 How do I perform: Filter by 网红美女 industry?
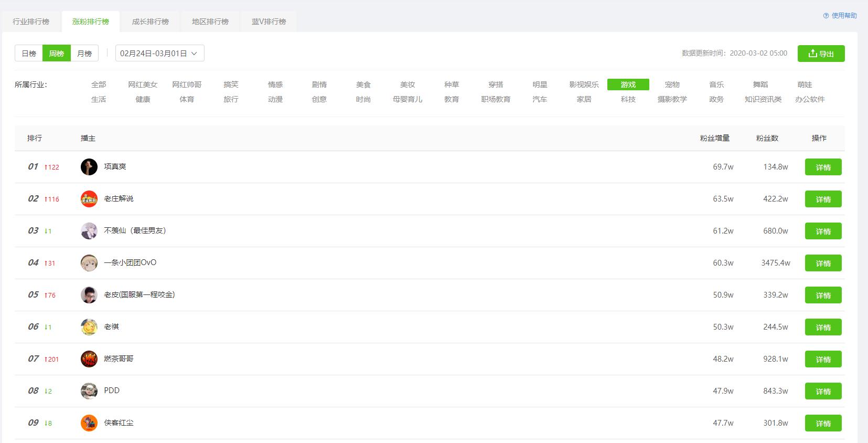tap(143, 85)
